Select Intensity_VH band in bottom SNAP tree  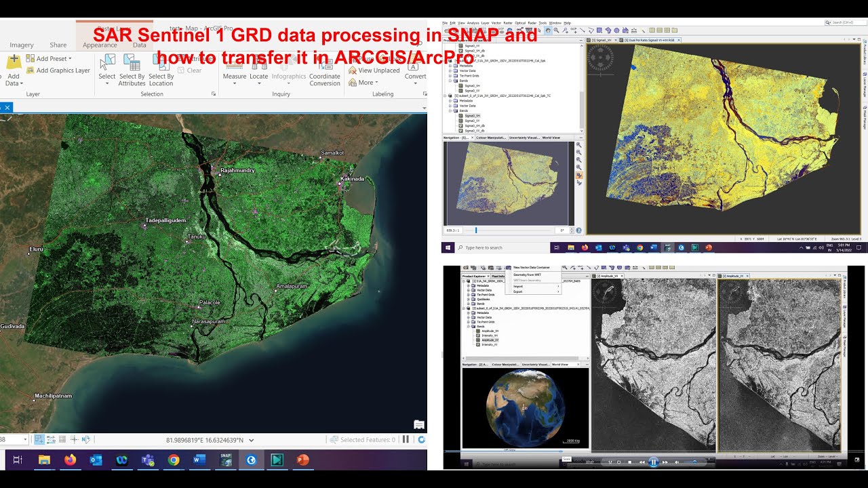[490, 335]
